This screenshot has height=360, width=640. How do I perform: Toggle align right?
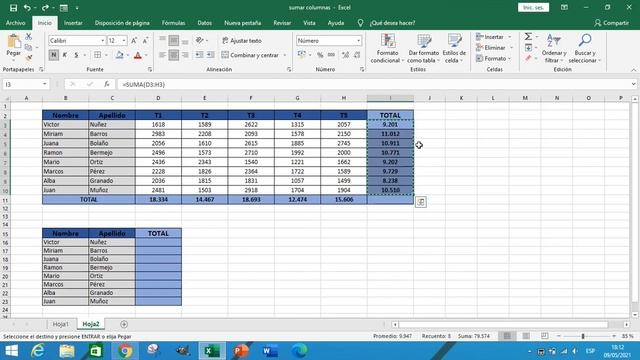tap(185, 55)
